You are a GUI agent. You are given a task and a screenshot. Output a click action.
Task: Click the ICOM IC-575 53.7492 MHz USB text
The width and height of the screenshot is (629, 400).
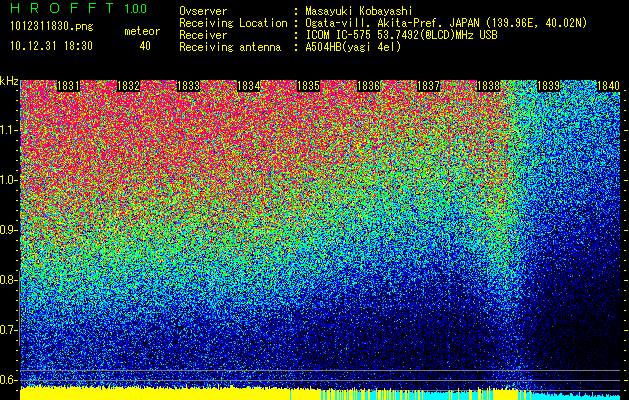(x=401, y=35)
